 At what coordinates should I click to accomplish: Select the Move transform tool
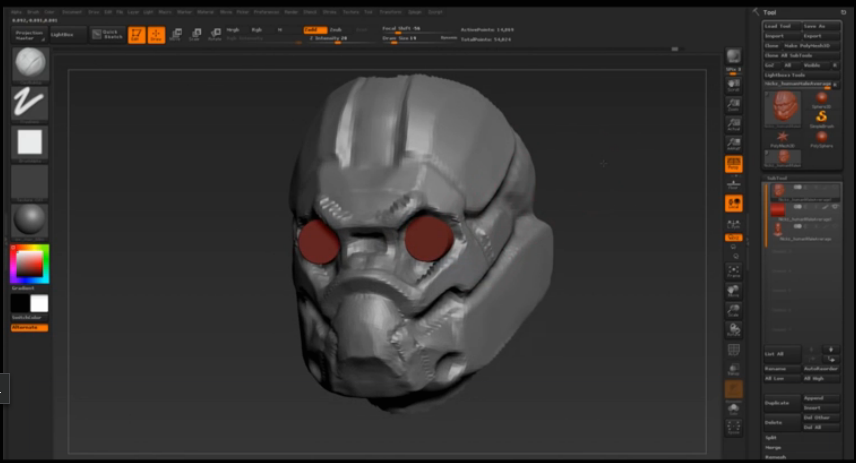pos(176,35)
